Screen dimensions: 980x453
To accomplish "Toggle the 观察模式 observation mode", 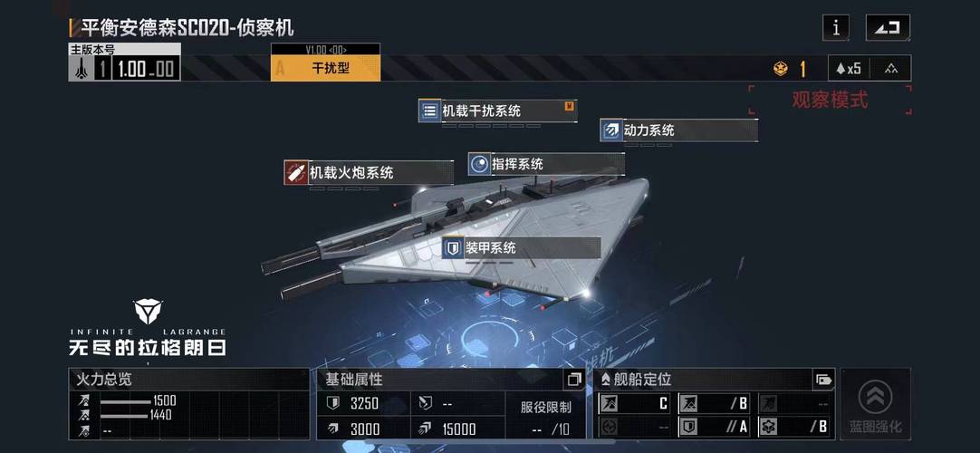I will [830, 100].
